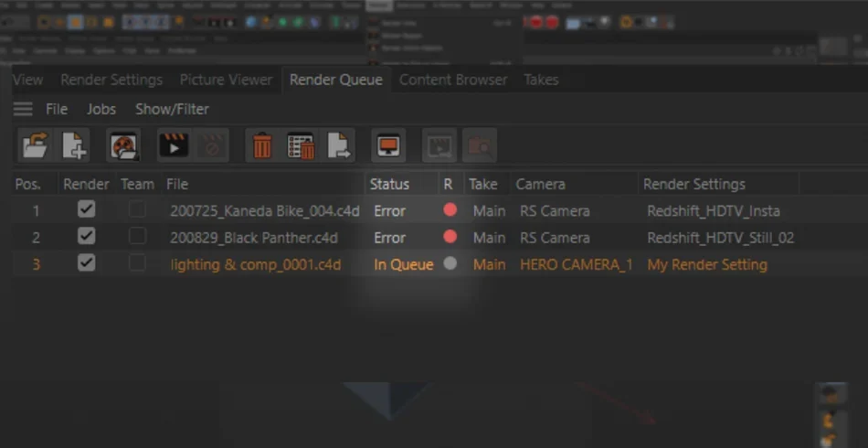The width and height of the screenshot is (868, 448).
Task: Click the Render Settings column header
Action: coord(694,185)
